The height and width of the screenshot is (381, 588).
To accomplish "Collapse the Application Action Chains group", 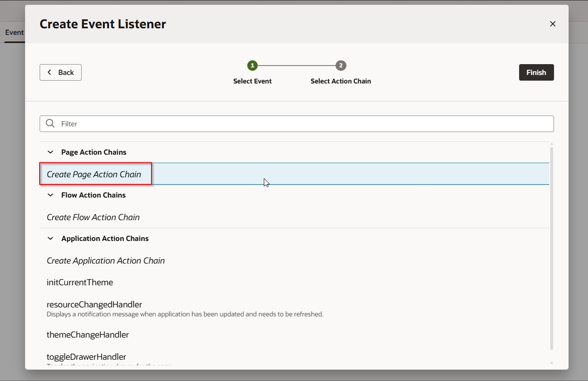I will click(x=50, y=239).
